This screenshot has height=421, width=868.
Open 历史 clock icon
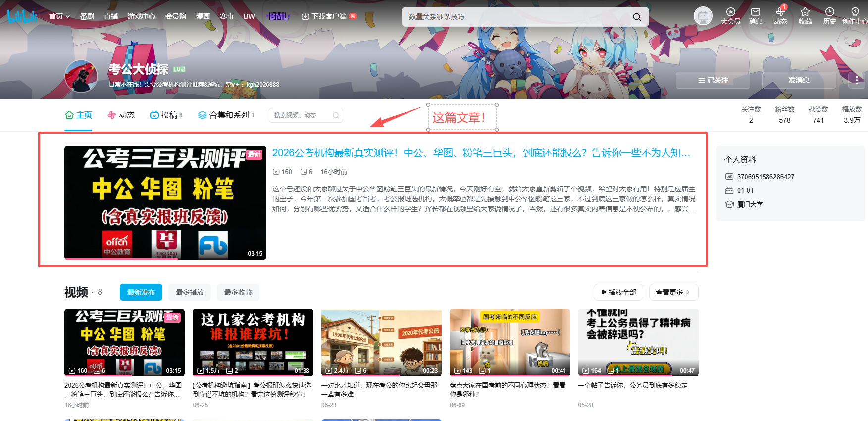click(830, 16)
